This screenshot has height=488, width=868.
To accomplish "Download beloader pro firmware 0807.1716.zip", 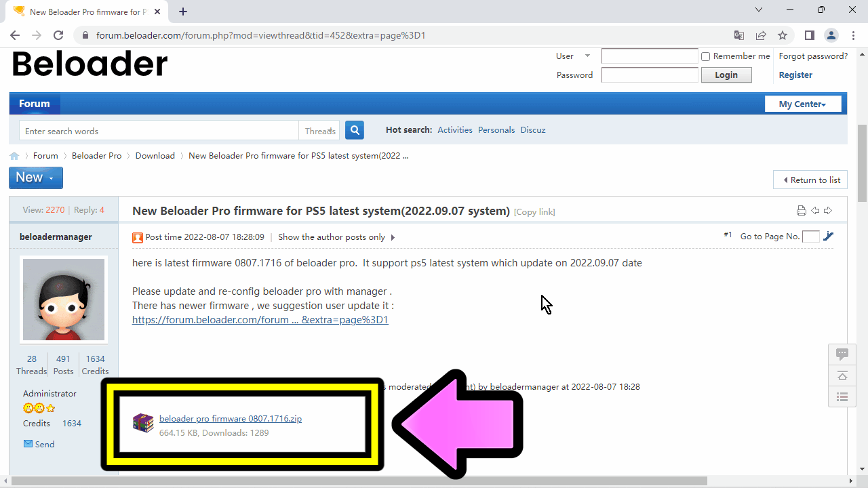I will pos(231,418).
